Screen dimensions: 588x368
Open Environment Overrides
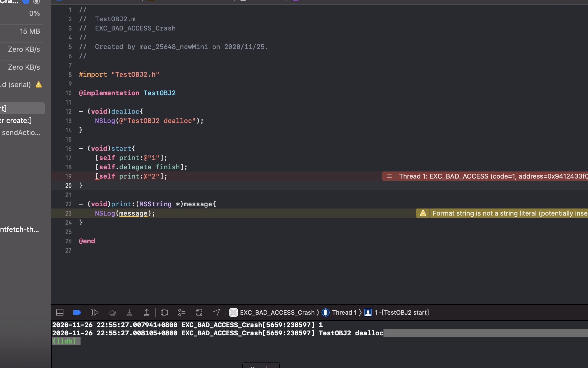(x=199, y=312)
